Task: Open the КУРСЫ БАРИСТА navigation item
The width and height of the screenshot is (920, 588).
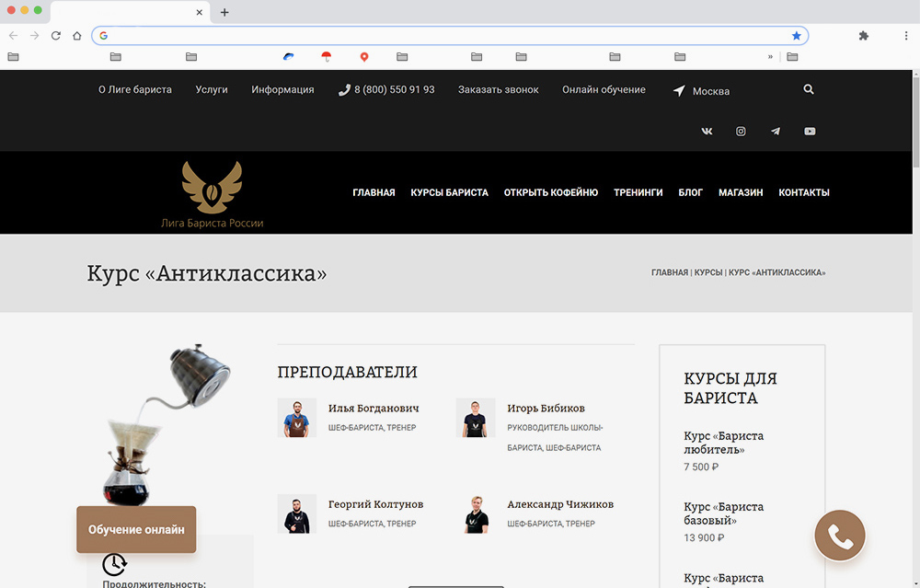Action: tap(450, 192)
